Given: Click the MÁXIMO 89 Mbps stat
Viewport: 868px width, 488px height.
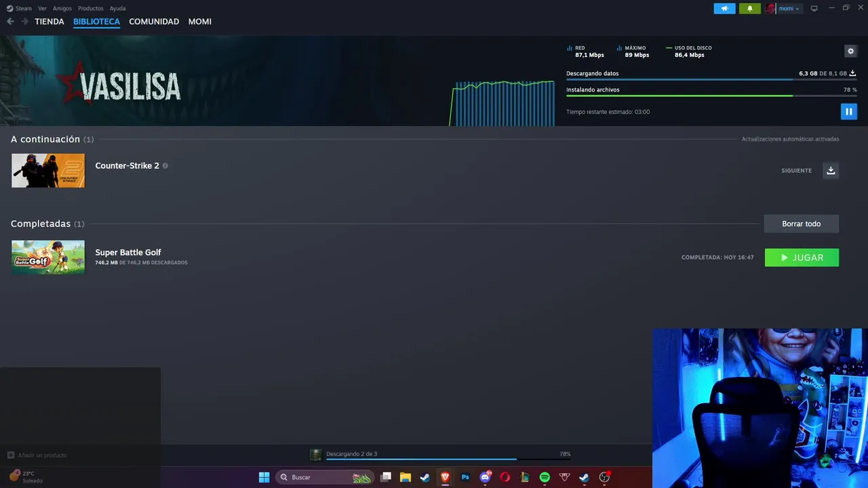Looking at the screenshot, I should [633, 52].
